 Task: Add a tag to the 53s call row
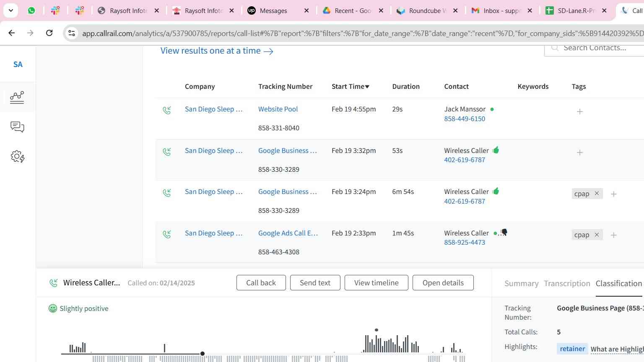(580, 153)
